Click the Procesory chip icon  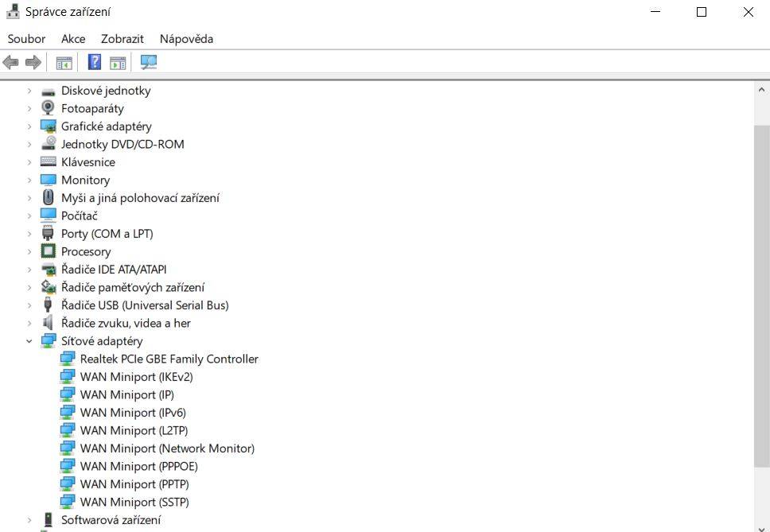(x=48, y=251)
